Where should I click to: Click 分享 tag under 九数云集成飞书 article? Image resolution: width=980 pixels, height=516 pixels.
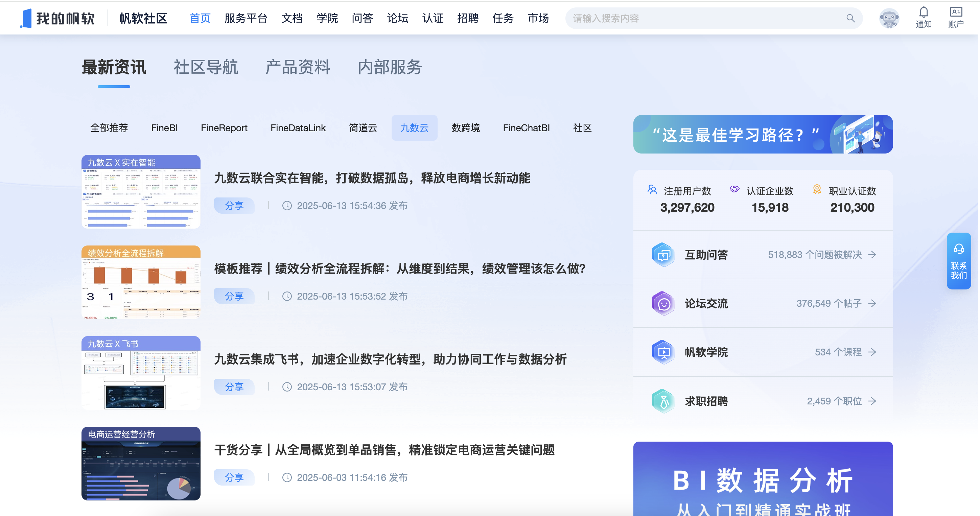[x=234, y=386]
